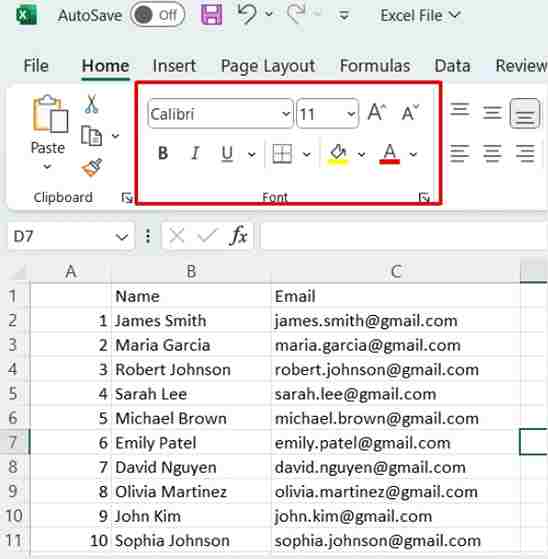The image size is (548, 559).
Task: Toggle Italic formatting
Action: click(x=195, y=154)
